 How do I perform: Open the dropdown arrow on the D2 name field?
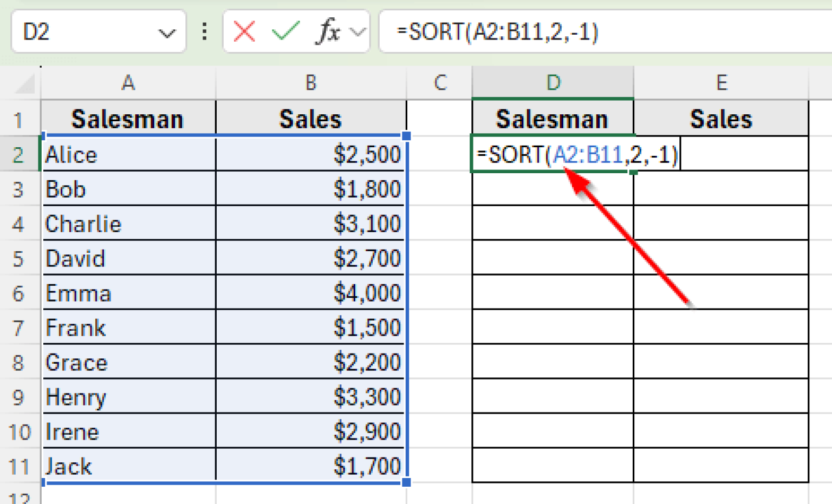168,32
